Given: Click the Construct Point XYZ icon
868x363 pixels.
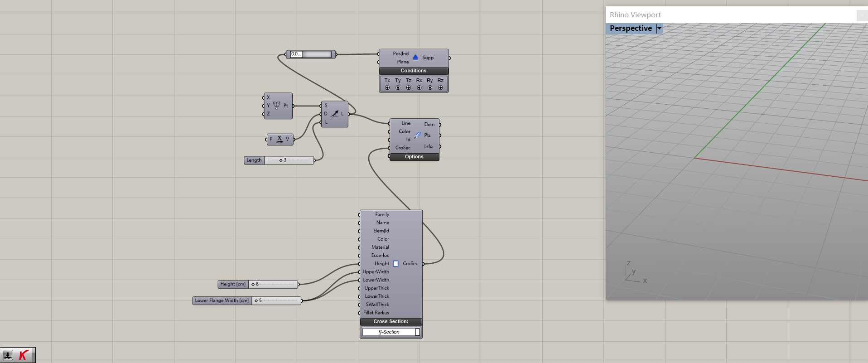Looking at the screenshot, I should 276,105.
